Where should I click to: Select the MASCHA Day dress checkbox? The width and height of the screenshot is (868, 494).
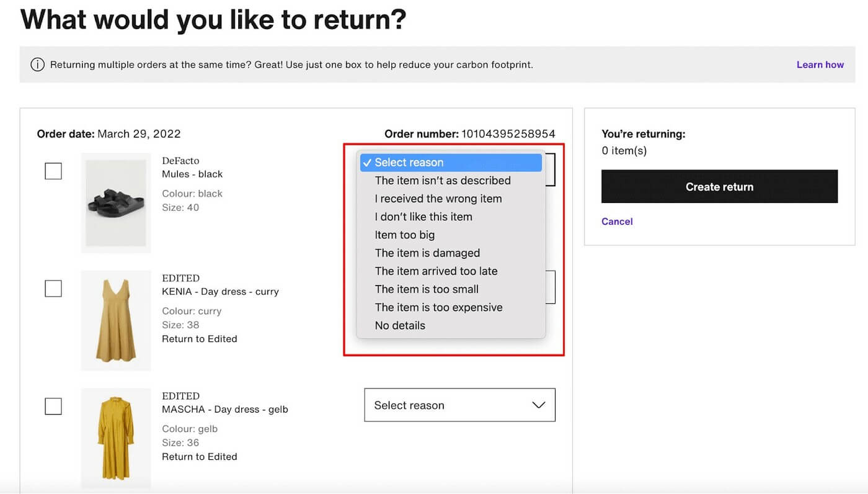point(53,406)
